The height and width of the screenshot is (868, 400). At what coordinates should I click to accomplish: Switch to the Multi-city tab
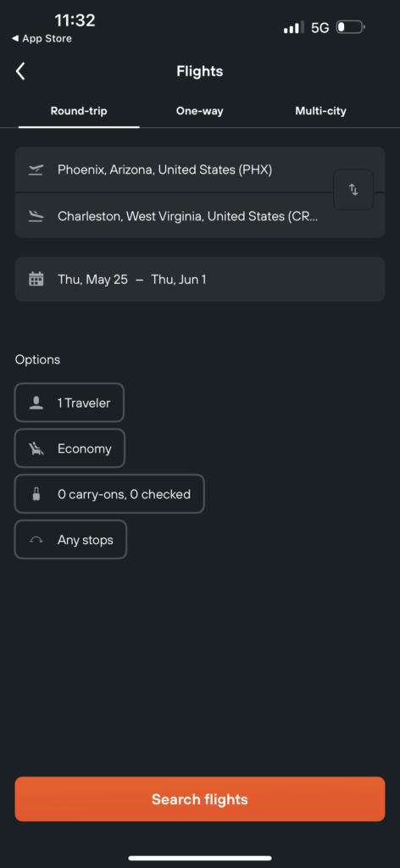point(321,111)
